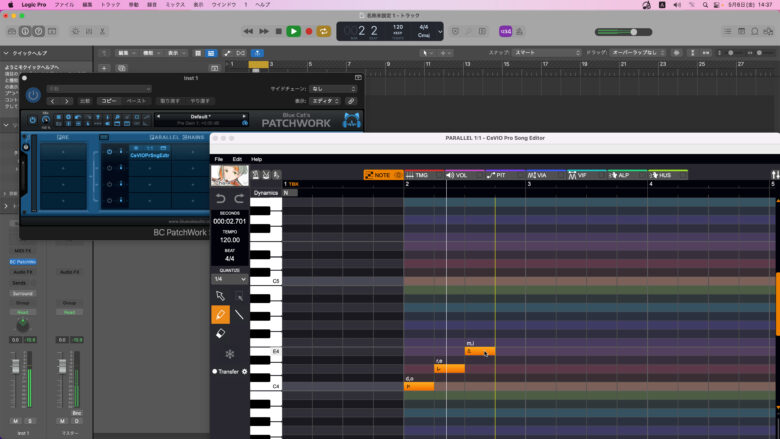Image resolution: width=780 pixels, height=439 pixels.
Task: Switch to the VOL tab
Action: coord(464,175)
